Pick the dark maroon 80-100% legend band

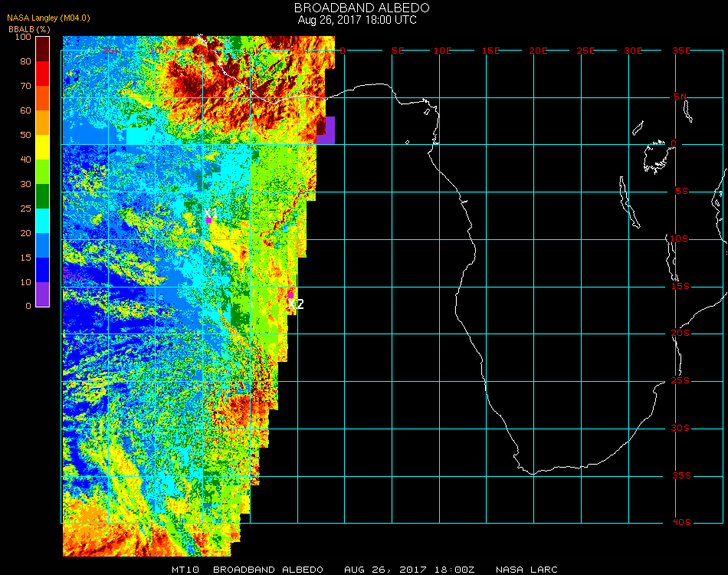tap(43, 48)
